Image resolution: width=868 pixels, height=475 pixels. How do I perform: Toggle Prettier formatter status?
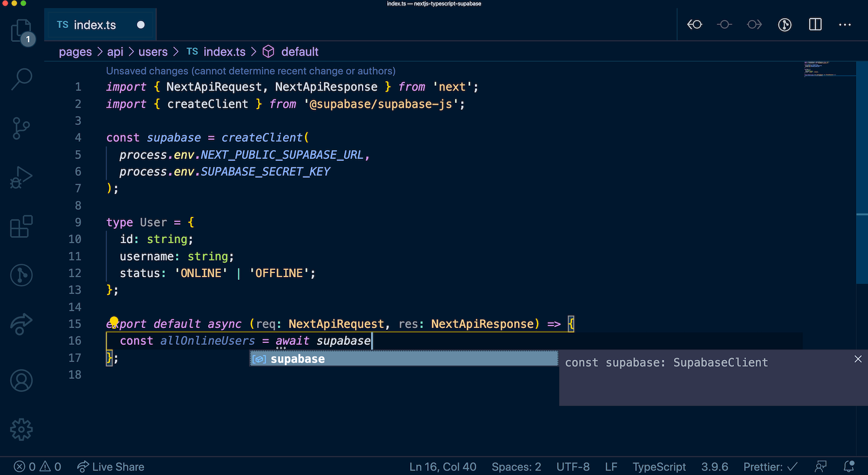coord(770,467)
